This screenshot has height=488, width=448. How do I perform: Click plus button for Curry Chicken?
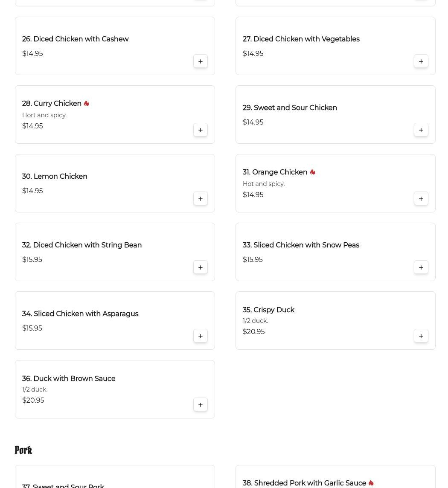click(x=200, y=130)
